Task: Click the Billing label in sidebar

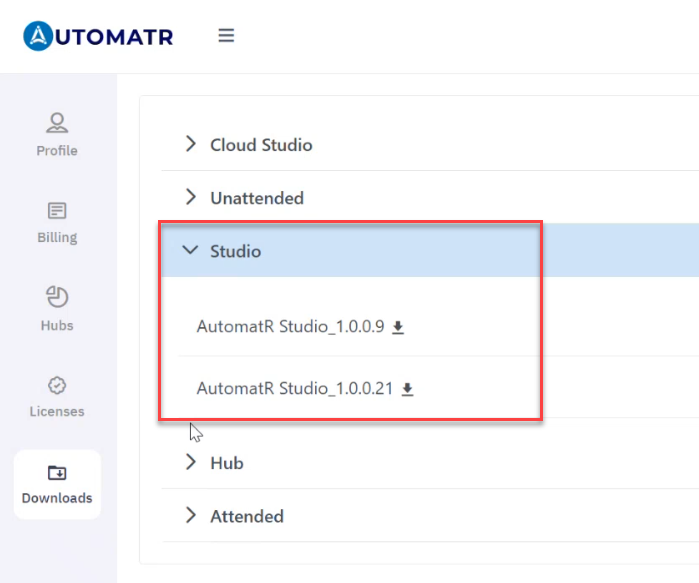Action: tap(57, 238)
